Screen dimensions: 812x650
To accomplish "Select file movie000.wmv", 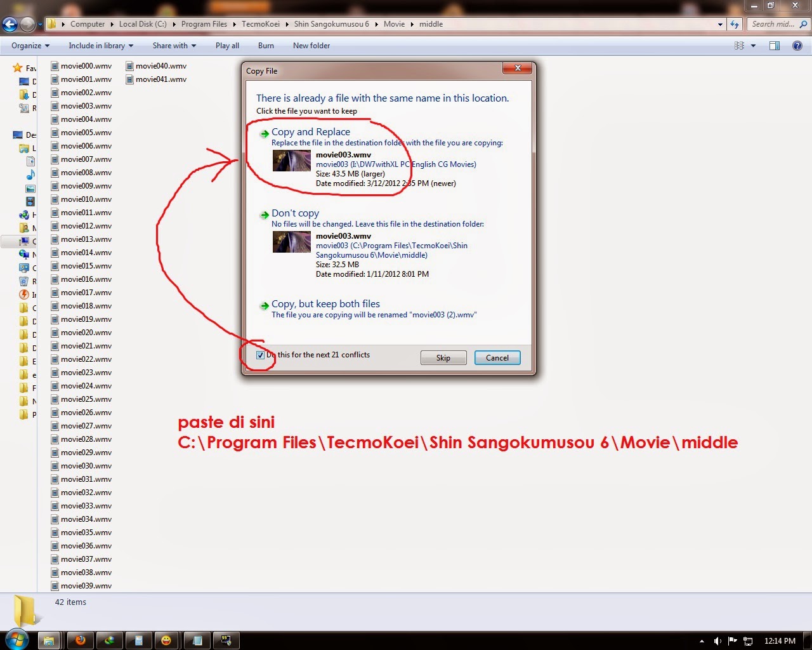I will (x=81, y=66).
